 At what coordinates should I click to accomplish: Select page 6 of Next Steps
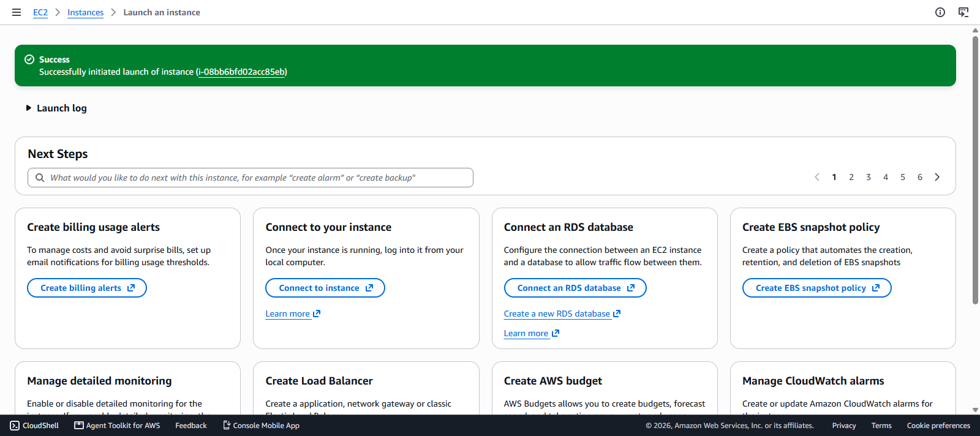pyautogui.click(x=920, y=177)
